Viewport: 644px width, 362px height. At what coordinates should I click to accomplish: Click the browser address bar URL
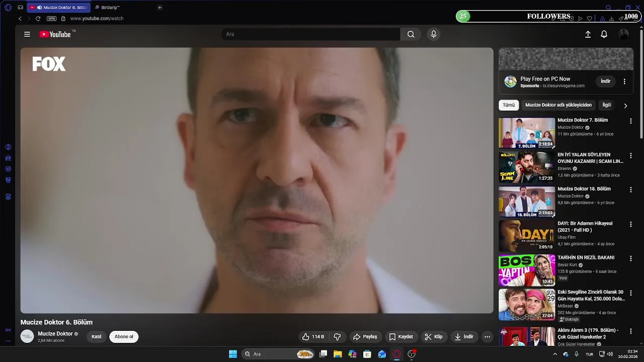[x=97, y=19]
